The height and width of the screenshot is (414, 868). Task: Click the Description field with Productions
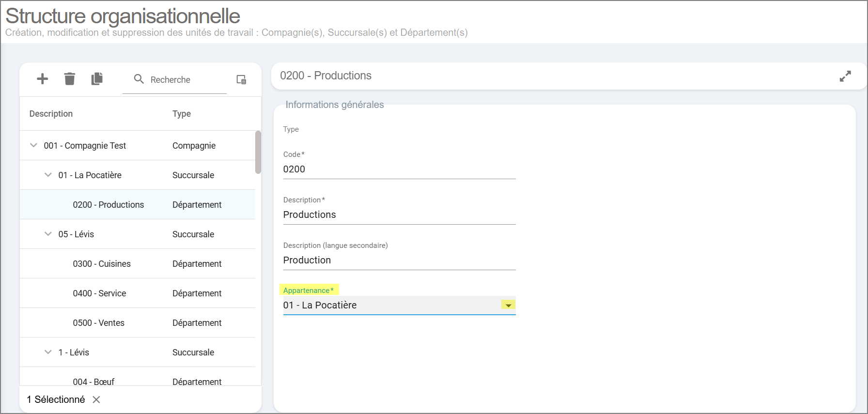399,215
